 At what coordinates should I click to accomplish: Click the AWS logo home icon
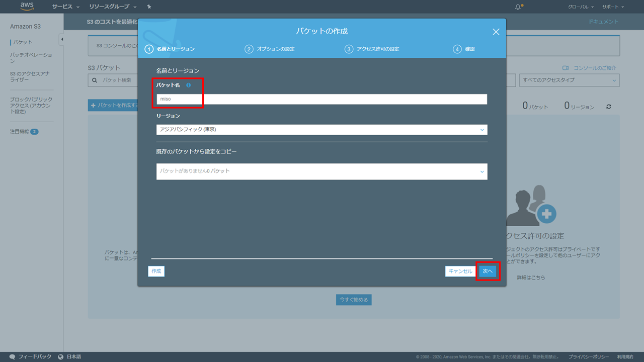pos(27,7)
